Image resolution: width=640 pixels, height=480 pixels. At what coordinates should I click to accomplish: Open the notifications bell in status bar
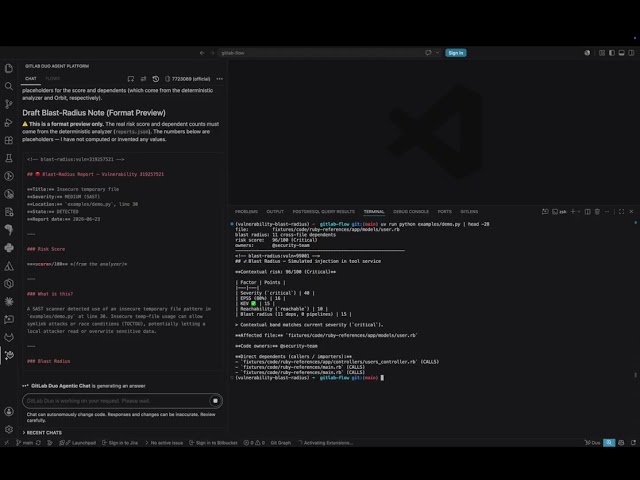[x=633, y=442]
